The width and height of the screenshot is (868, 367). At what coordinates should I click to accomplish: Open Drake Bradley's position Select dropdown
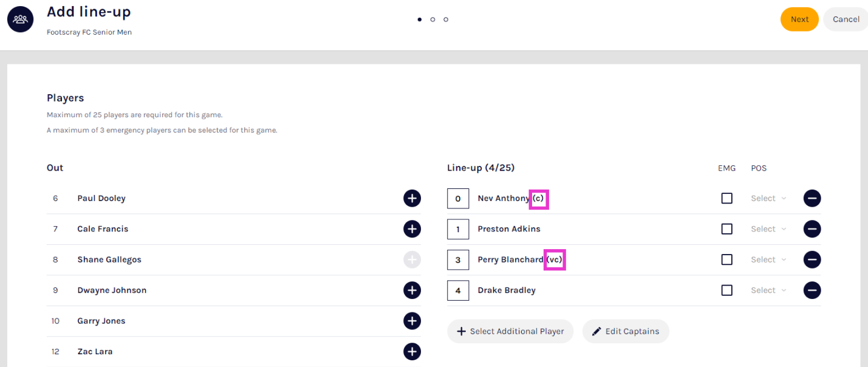(x=768, y=290)
